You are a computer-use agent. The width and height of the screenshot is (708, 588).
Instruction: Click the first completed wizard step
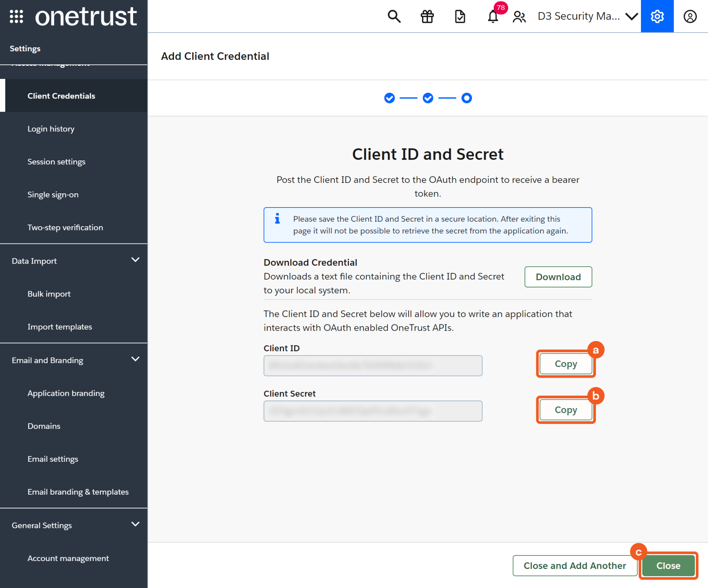coord(389,98)
